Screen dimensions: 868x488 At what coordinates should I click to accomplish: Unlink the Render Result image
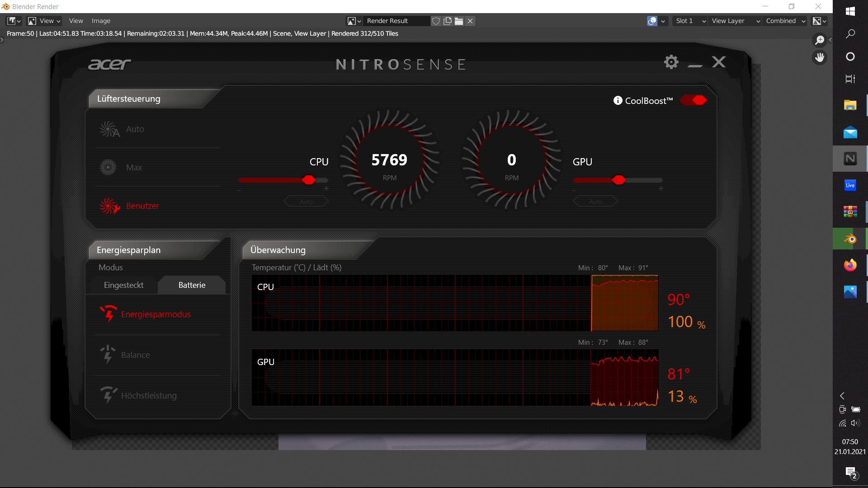click(470, 21)
